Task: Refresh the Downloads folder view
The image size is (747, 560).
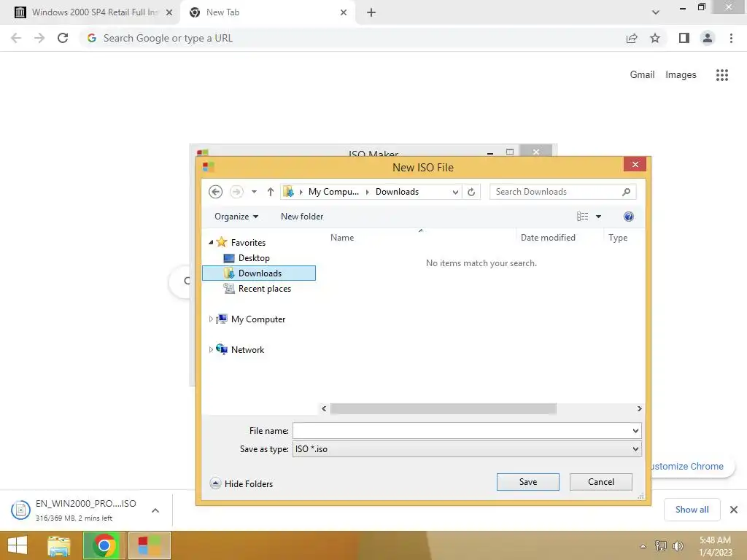Action: (471, 192)
